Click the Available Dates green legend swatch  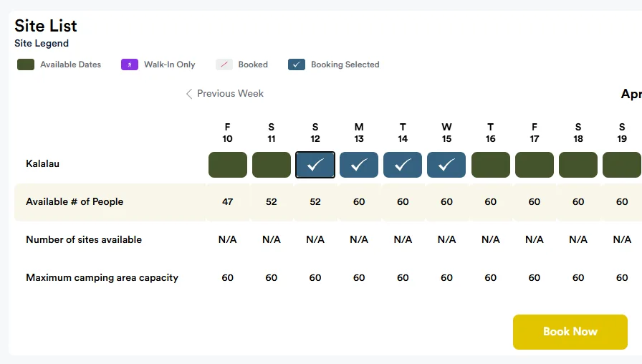click(x=26, y=64)
